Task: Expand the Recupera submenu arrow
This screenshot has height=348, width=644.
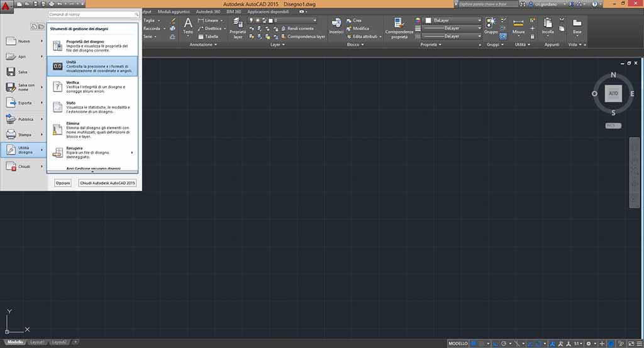Action: [132, 153]
